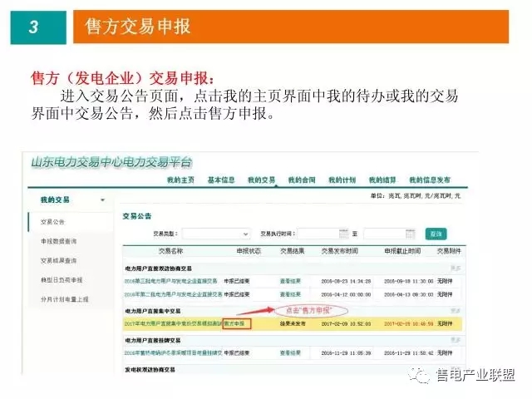Open 申报数据查询 in sidebar
The image size is (532, 399).
pyautogui.click(x=58, y=241)
